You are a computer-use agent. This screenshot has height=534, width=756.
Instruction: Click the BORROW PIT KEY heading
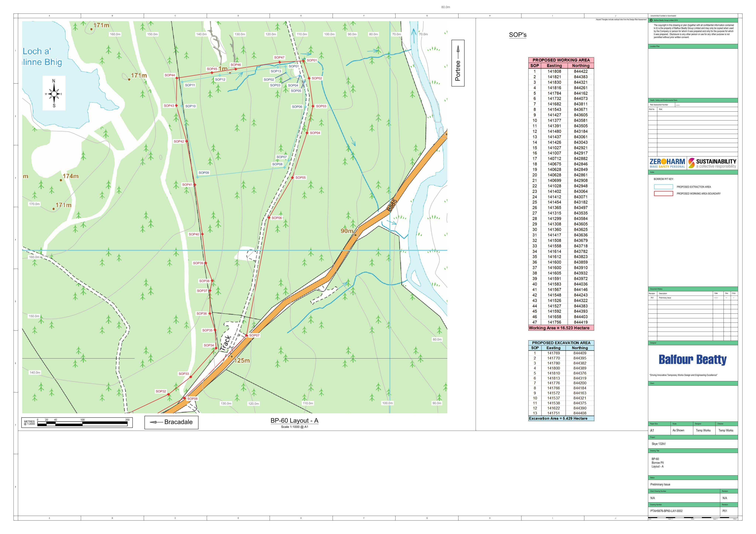664,179
